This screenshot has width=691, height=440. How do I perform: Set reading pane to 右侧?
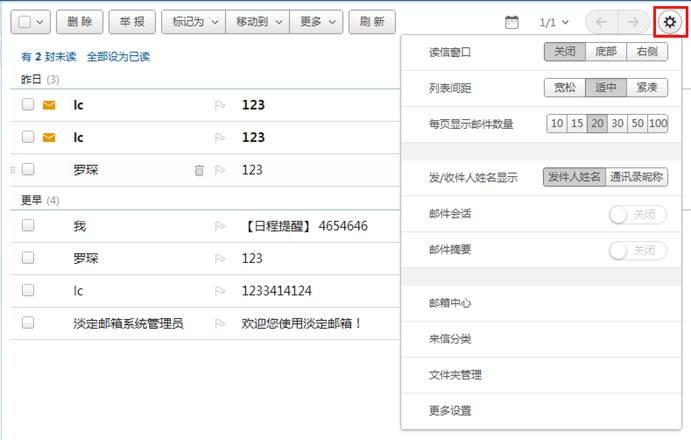pos(647,52)
